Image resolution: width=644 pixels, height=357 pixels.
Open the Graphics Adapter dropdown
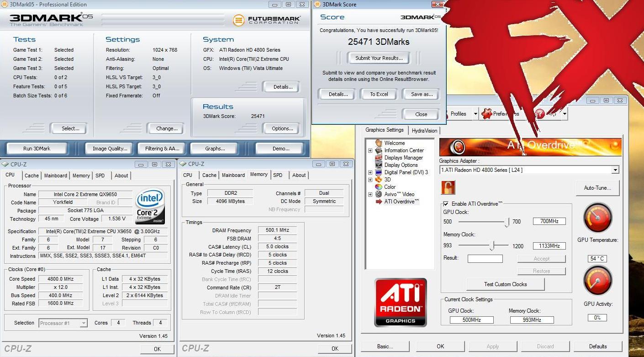615,170
